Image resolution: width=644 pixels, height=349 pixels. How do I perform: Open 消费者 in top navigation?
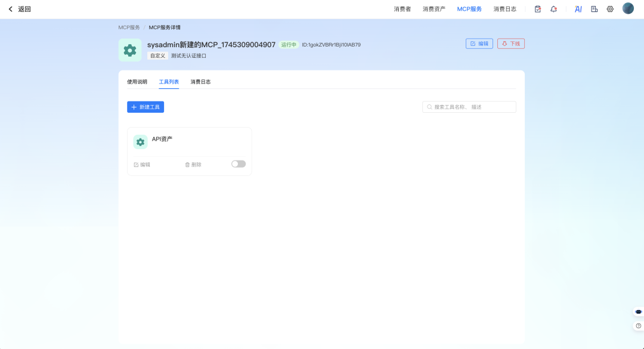tap(402, 9)
